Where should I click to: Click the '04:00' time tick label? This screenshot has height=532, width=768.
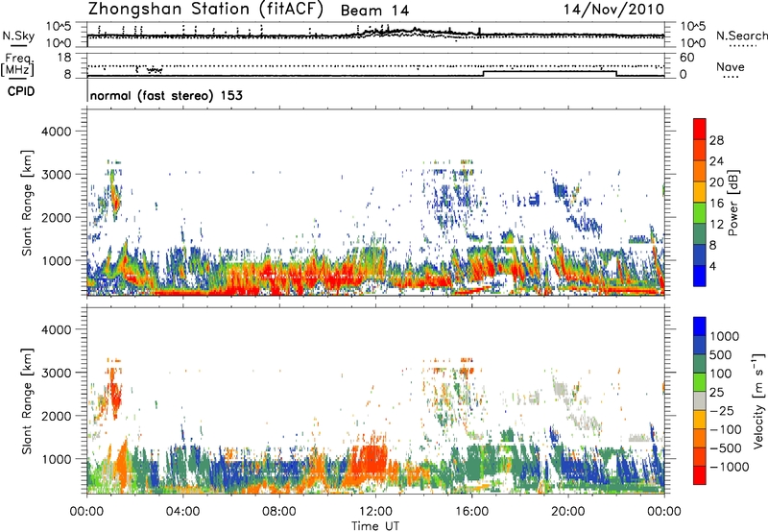(x=182, y=512)
